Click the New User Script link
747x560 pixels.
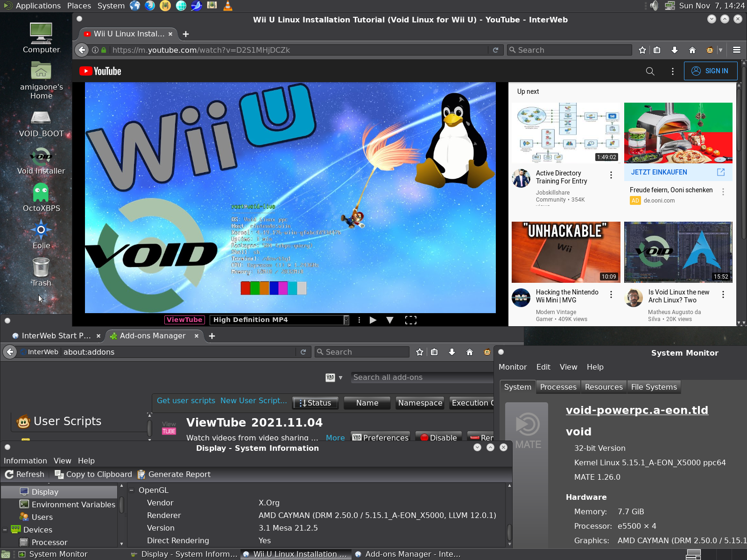coord(254,400)
